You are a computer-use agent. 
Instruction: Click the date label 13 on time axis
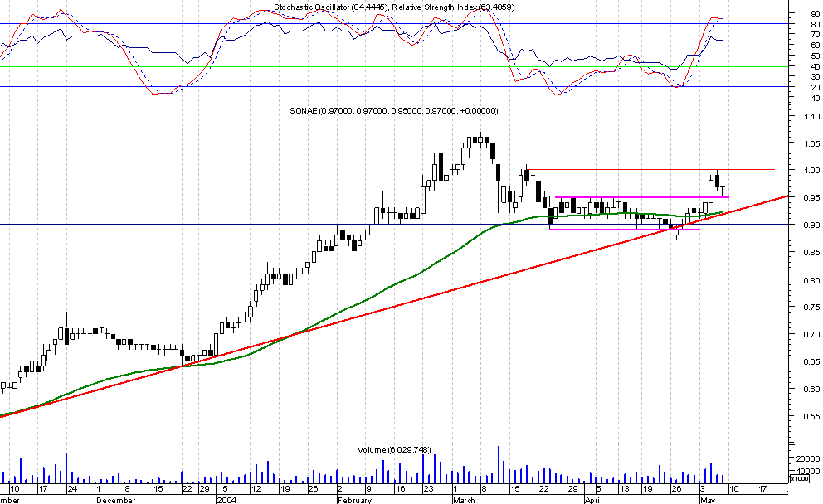624,489
